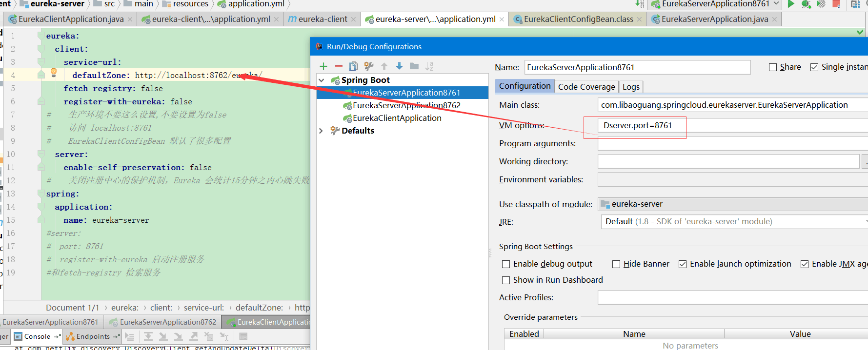
Task: Toggle fold marker on editor line 13
Action: pos(41,194)
